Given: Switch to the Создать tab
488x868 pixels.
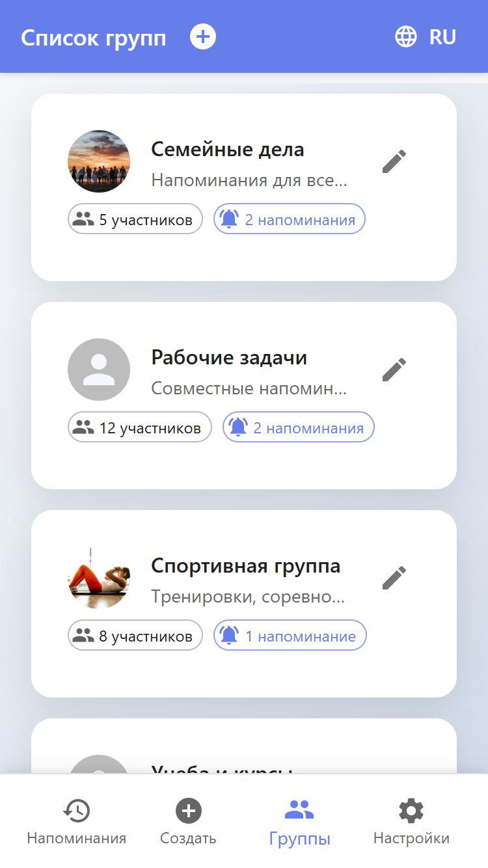Looking at the screenshot, I should [x=189, y=822].
